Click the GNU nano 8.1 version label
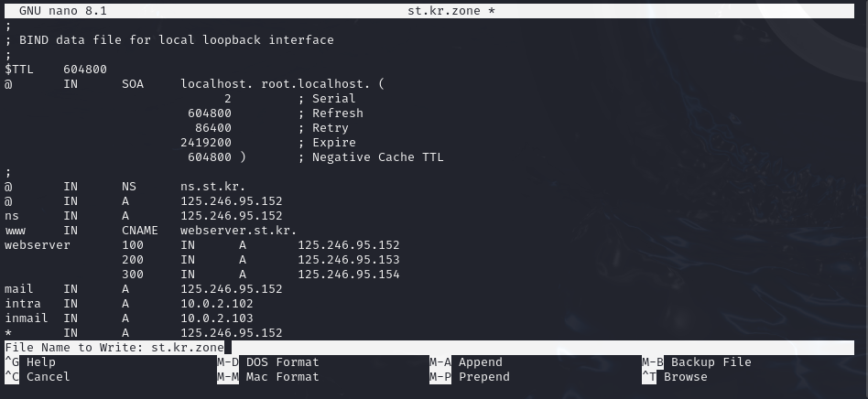This screenshot has height=399, width=868. pyautogui.click(x=63, y=10)
